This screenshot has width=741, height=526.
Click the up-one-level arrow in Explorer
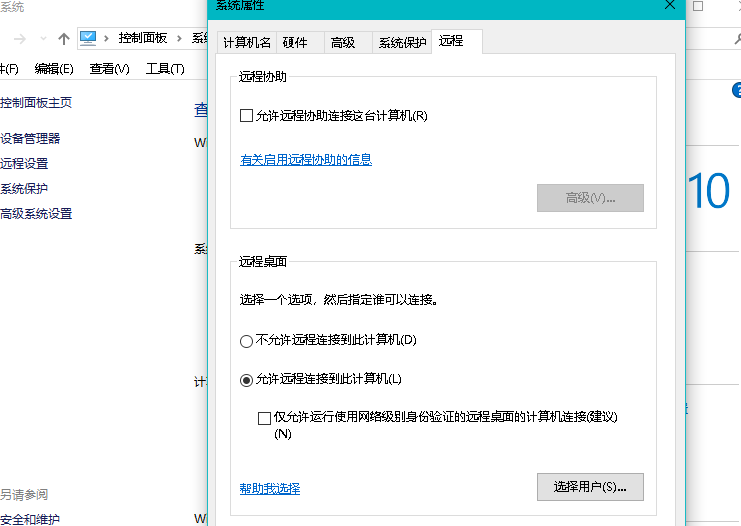[x=64, y=38]
